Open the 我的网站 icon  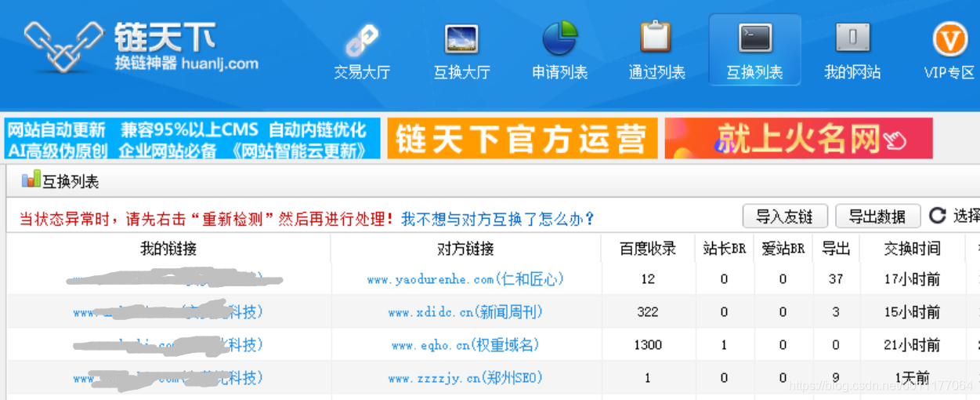coord(852,38)
